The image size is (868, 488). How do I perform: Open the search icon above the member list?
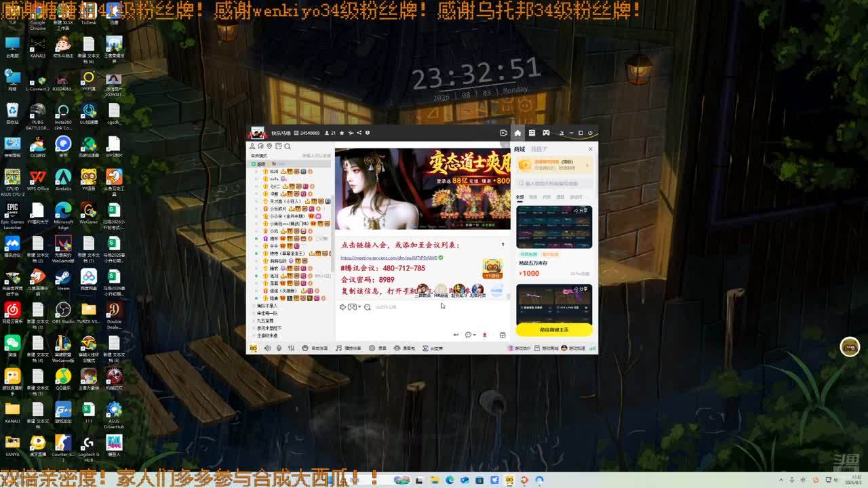tap(288, 146)
